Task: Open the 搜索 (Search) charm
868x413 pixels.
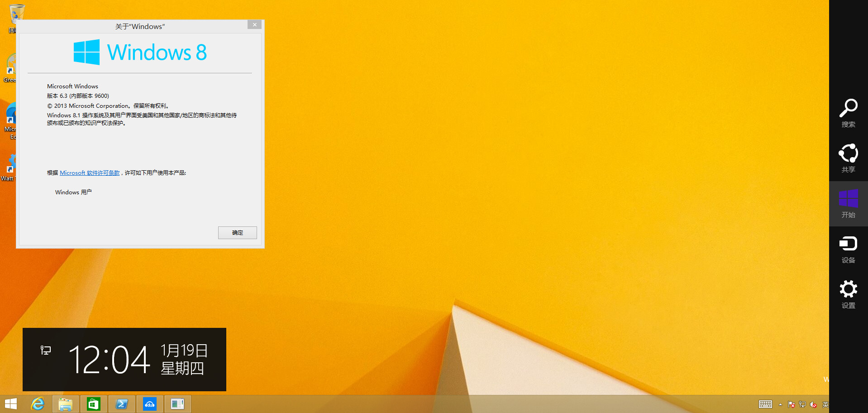Action: [848, 113]
